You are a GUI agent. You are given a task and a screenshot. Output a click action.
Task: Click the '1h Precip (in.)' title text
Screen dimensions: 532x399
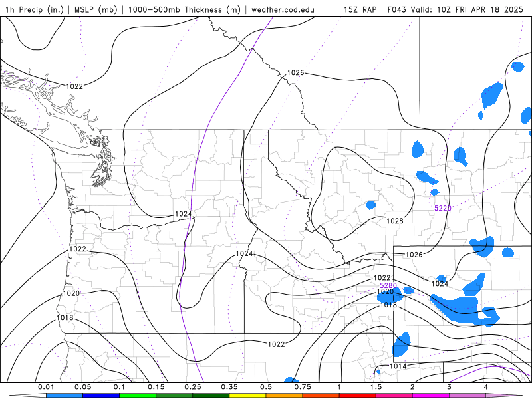click(x=35, y=9)
